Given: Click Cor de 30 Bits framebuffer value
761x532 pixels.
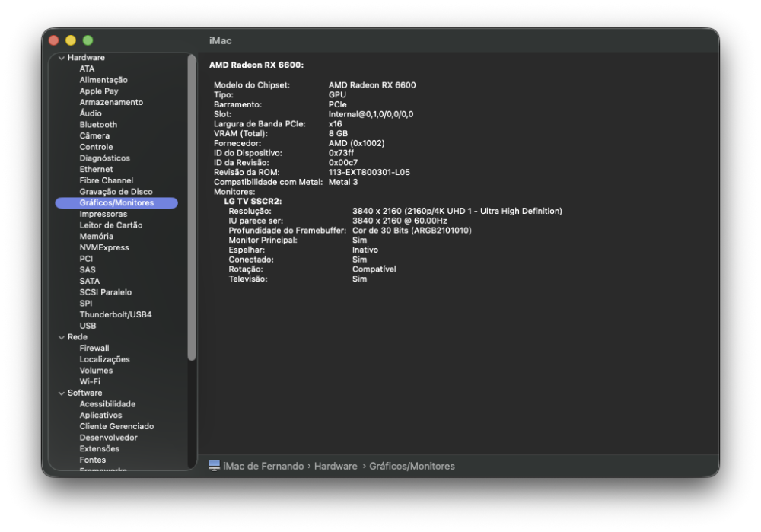Looking at the screenshot, I should point(412,231).
